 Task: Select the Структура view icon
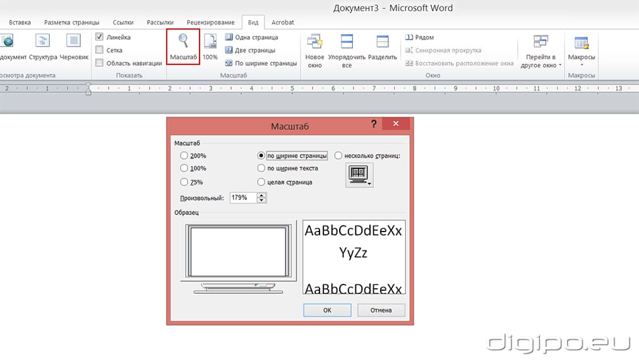tap(43, 42)
